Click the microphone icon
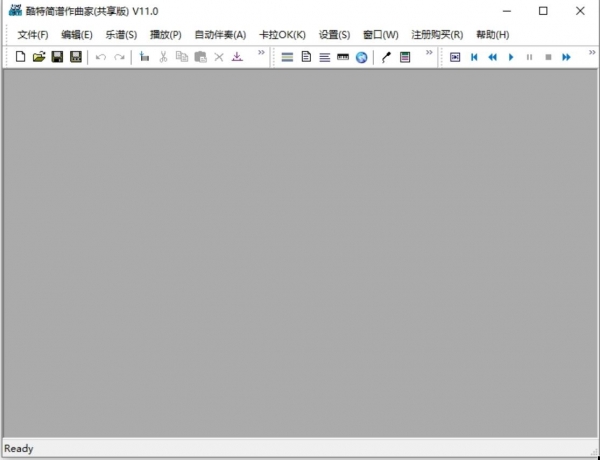This screenshot has width=600, height=460. (x=386, y=57)
